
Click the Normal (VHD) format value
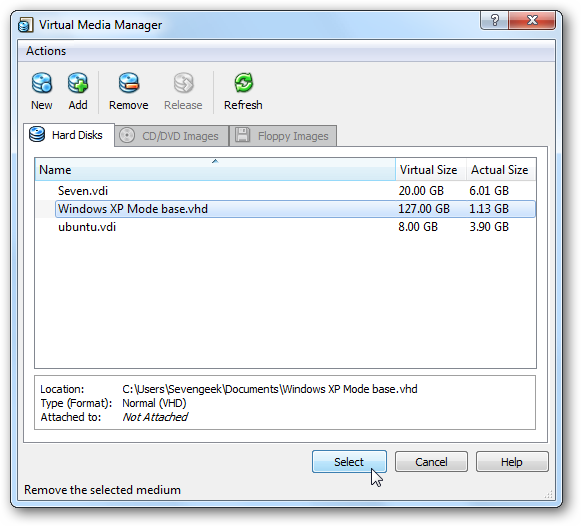(154, 403)
